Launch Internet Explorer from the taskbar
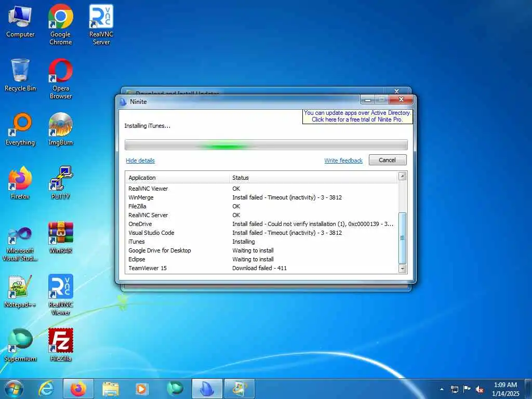This screenshot has width=532, height=399. [46, 389]
